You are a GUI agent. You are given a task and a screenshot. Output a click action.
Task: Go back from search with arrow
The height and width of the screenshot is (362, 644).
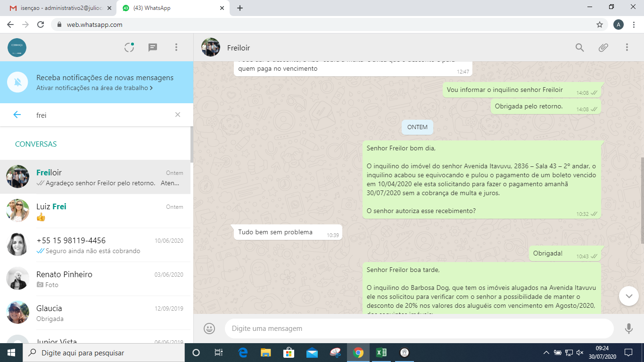[x=17, y=115]
